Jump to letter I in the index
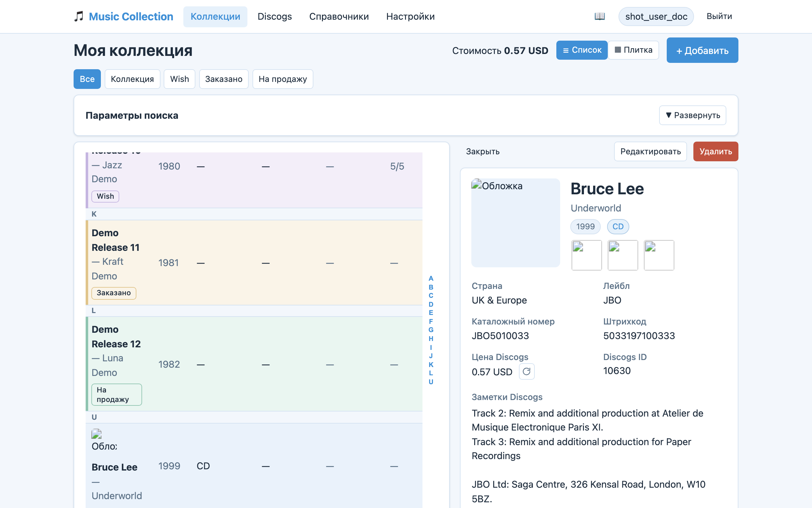The image size is (812, 508). 431,347
